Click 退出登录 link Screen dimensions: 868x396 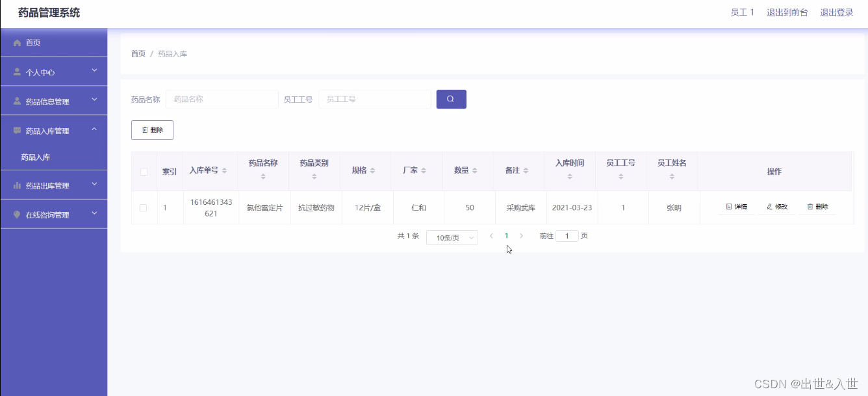pos(837,12)
